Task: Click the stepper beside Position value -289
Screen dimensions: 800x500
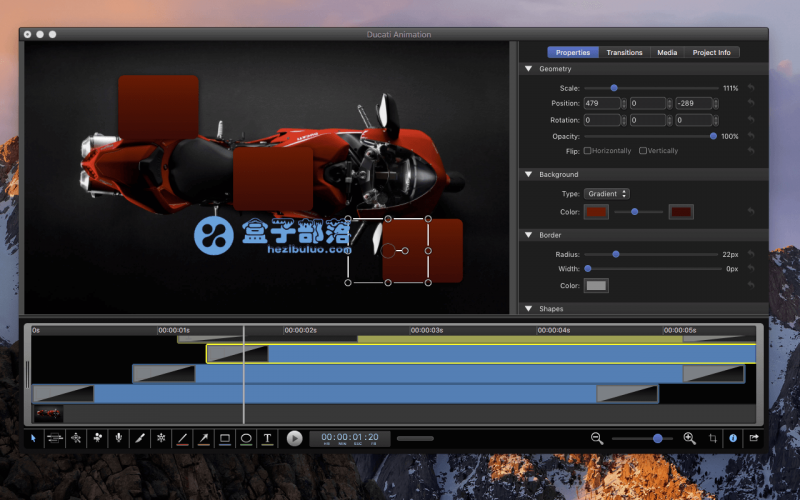Action: click(x=716, y=104)
